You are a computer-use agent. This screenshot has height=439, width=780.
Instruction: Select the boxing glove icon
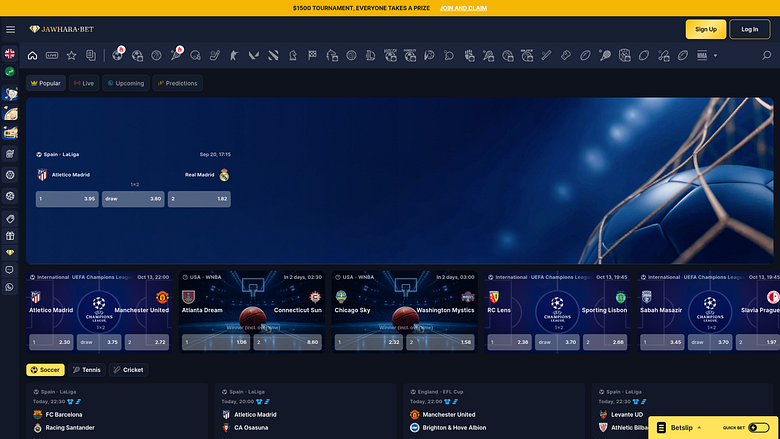[566, 55]
